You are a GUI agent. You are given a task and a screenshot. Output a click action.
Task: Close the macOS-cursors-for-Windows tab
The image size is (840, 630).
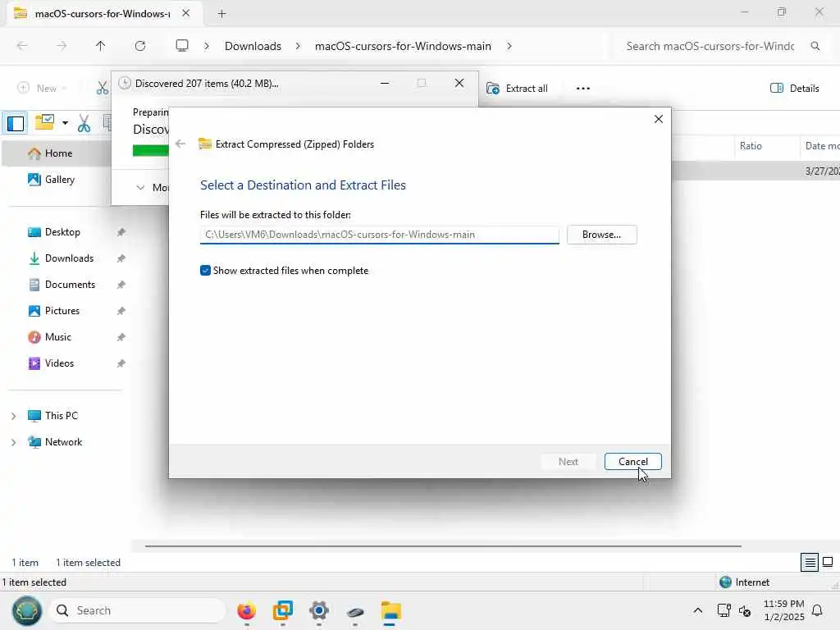186,13
